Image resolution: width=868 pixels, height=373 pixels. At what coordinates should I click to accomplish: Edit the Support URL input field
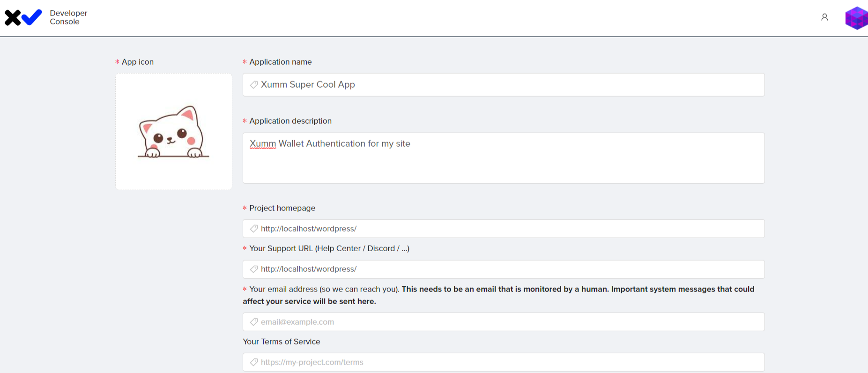point(504,269)
